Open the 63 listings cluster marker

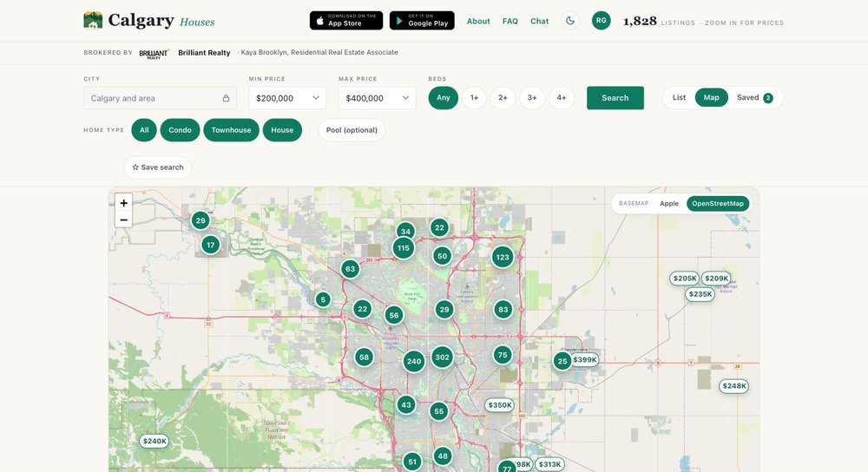point(350,270)
